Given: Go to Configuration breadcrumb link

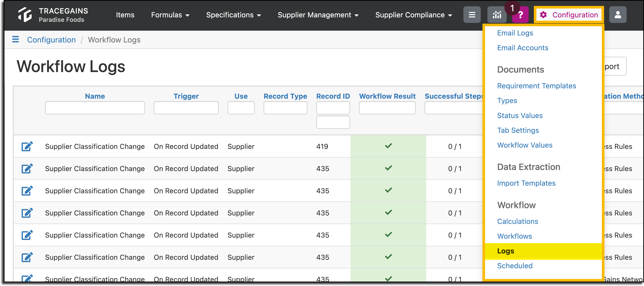Looking at the screenshot, I should (x=51, y=40).
